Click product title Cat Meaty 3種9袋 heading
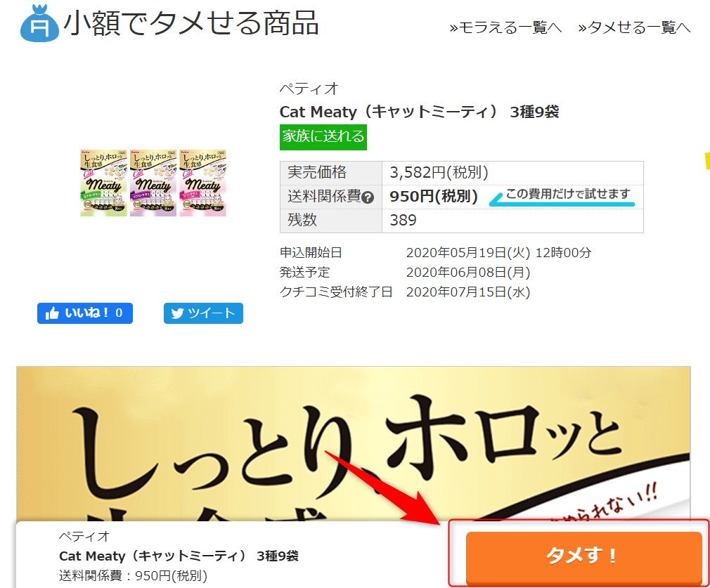Viewport: 710px width, 588px height. [x=419, y=112]
